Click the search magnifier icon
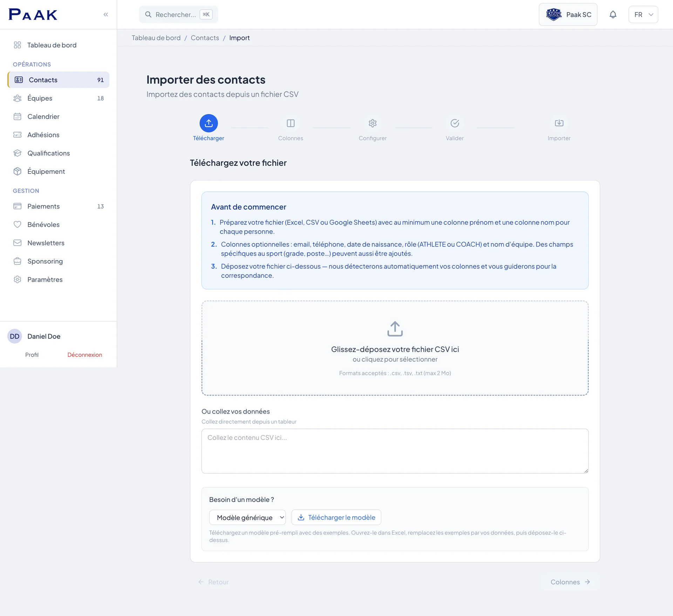The width and height of the screenshot is (673, 616). point(148,14)
